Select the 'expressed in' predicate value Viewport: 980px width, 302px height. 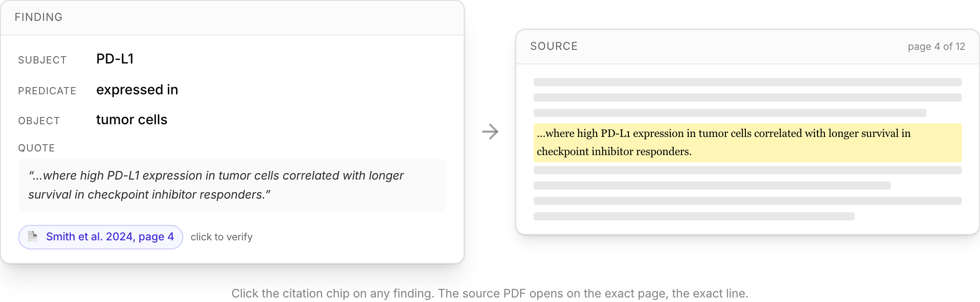tap(137, 90)
